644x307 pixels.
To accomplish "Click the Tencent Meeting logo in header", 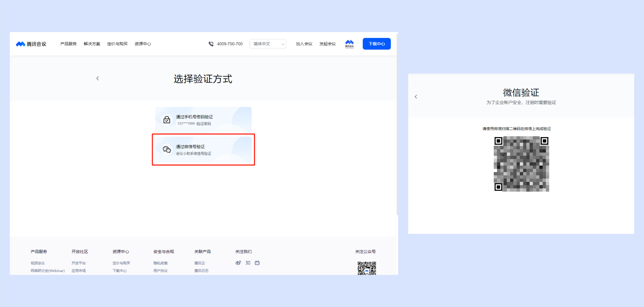I will tap(31, 44).
